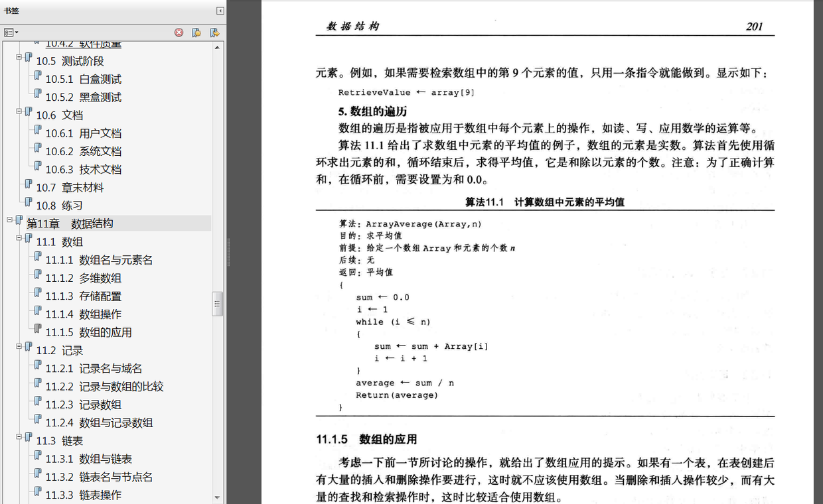This screenshot has width=823, height=504.
Task: Collapse the 11.3 链表 tree node
Action: click(x=19, y=436)
